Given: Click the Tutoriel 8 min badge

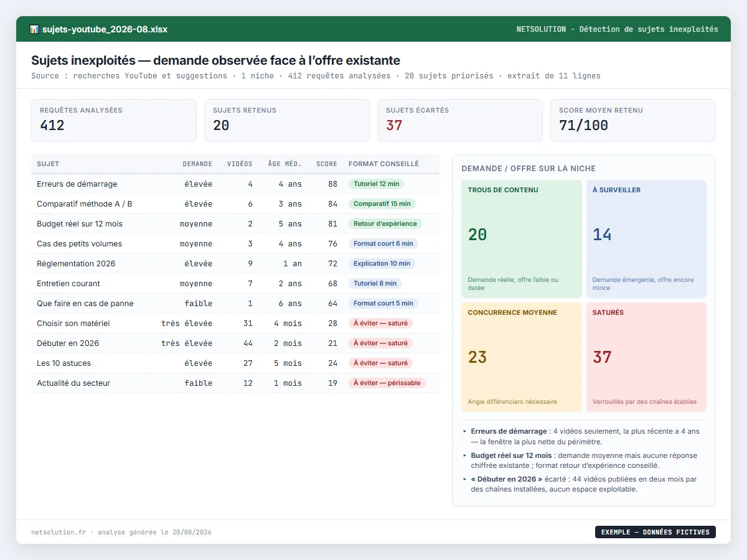Looking at the screenshot, I should click(375, 284).
